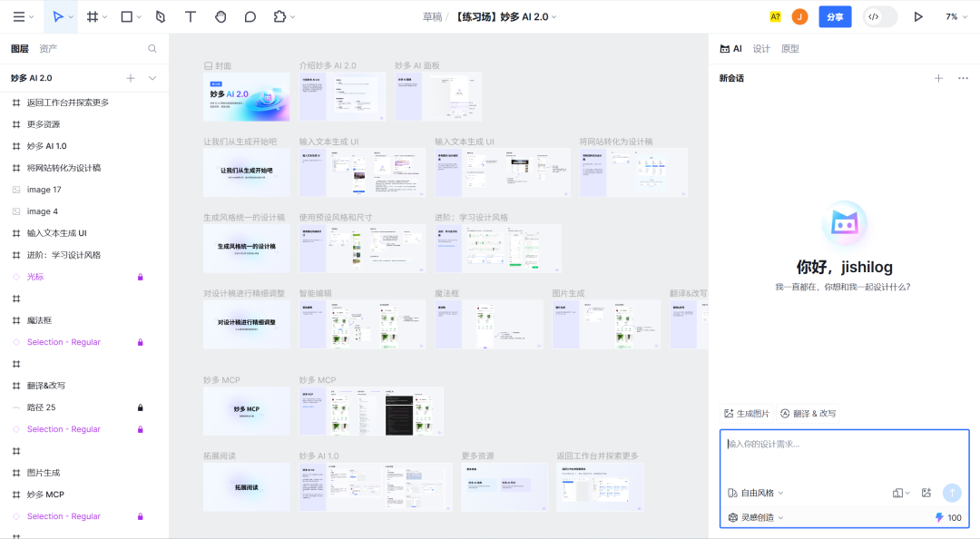Viewport: 980px width, 539px height.
Task: Start a new AI conversation with plus icon
Action: pos(938,78)
